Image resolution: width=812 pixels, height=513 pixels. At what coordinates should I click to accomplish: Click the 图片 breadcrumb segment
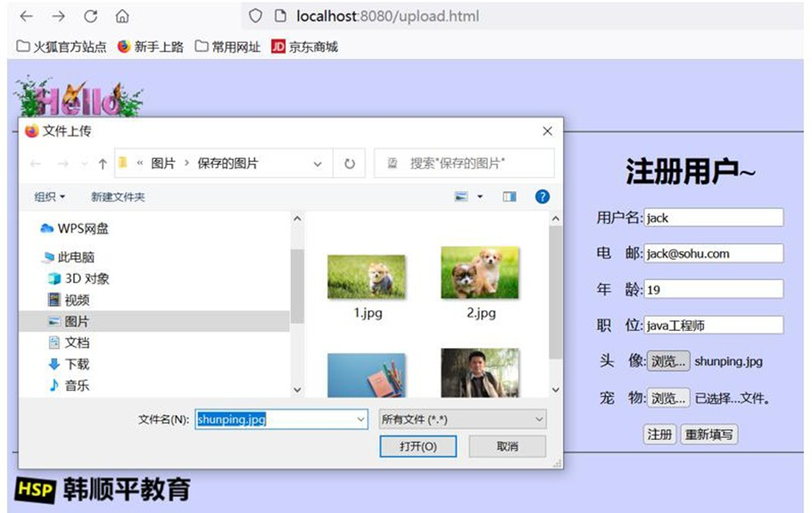click(x=163, y=163)
